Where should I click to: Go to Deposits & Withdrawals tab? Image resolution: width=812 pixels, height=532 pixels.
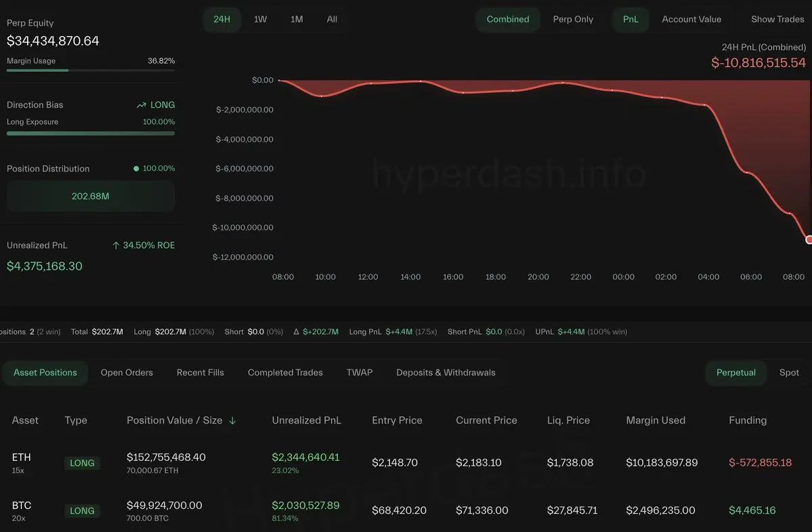(x=446, y=373)
